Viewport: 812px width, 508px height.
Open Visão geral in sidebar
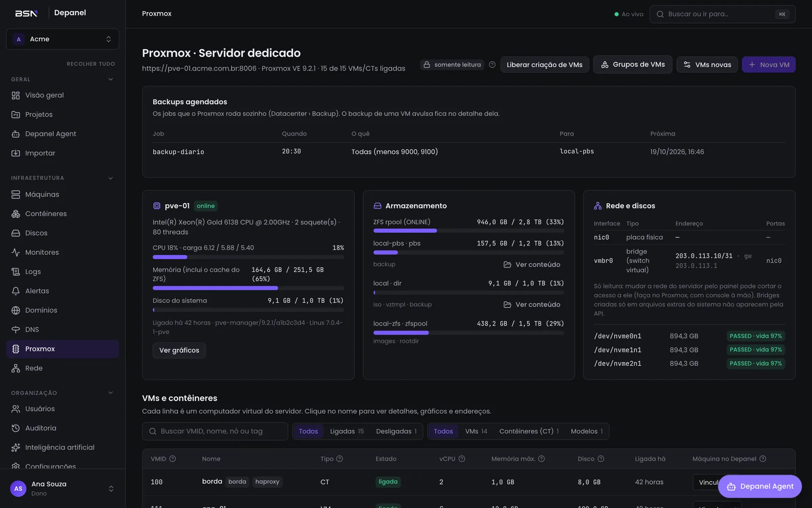(62, 95)
